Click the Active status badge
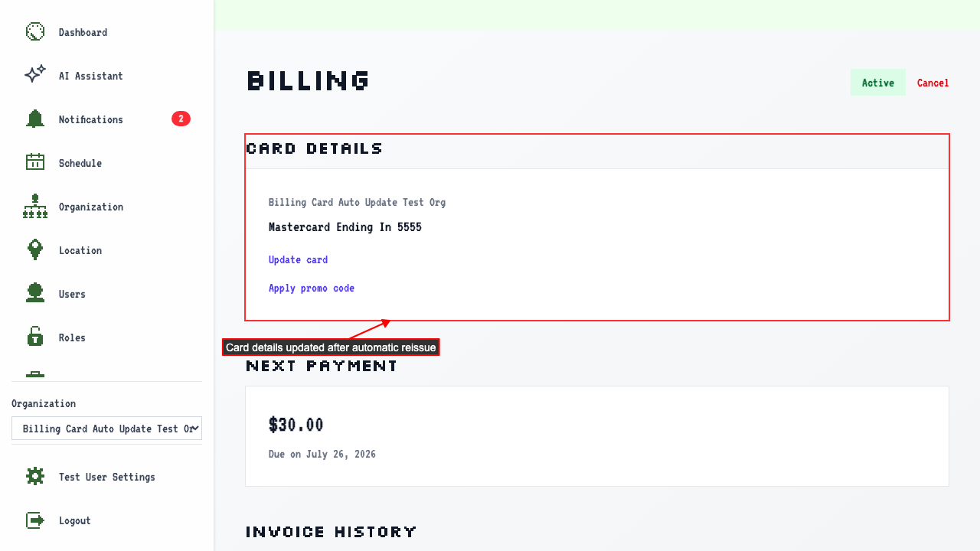 tap(878, 83)
